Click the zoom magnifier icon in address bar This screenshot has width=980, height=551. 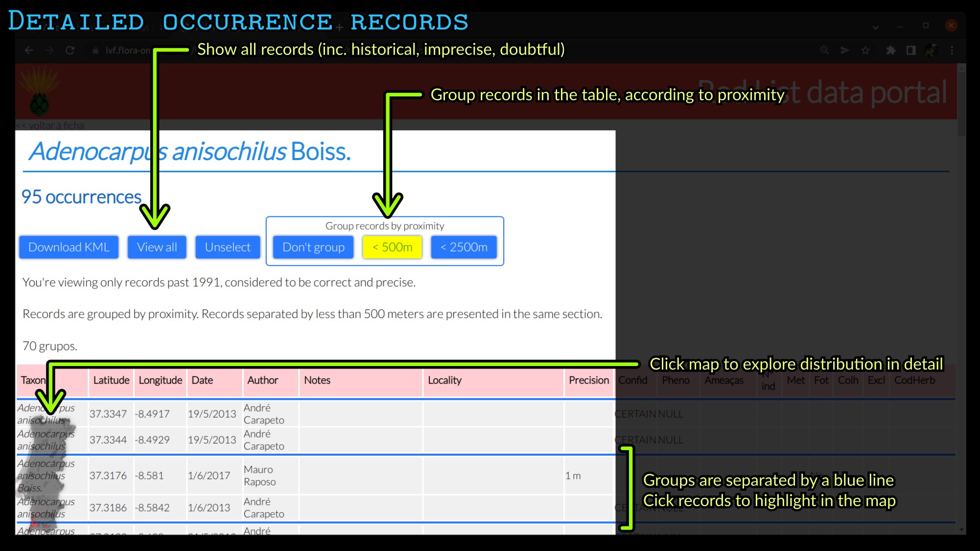pos(824,50)
